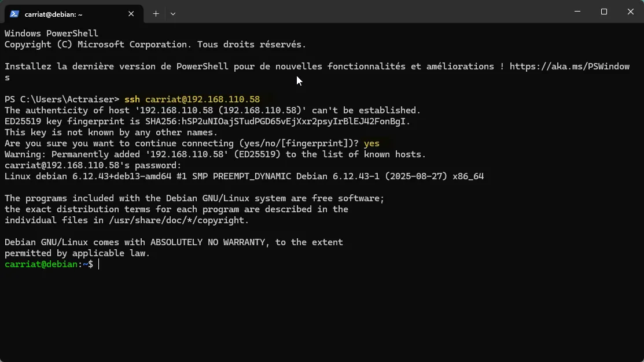Expand the new tab profile dropdown chevron
This screenshot has height=362, width=644.
coord(173,13)
